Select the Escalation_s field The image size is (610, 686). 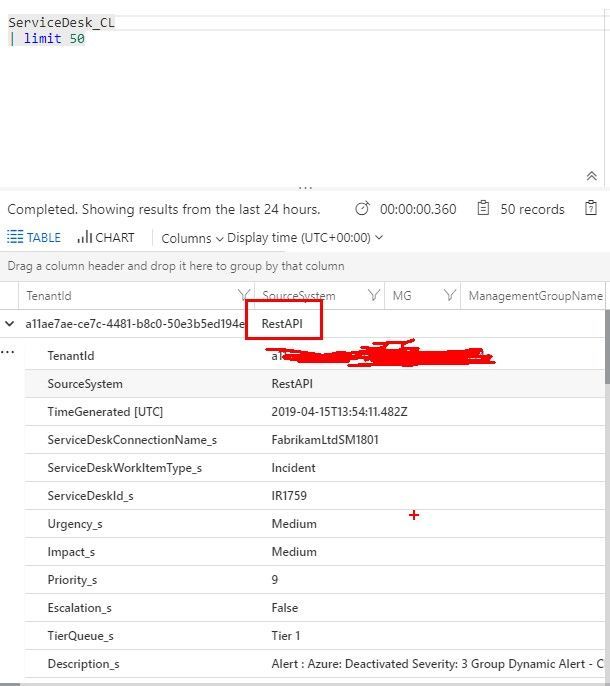click(x=80, y=608)
